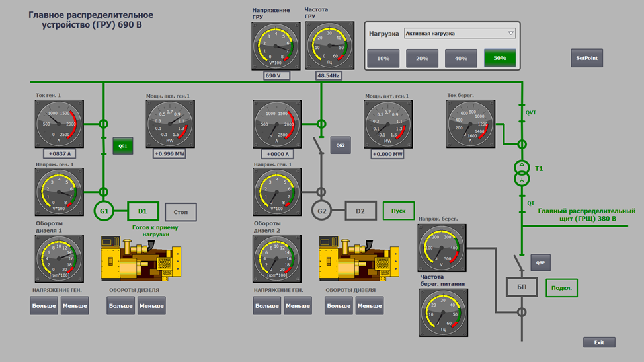The image size is (644, 362).
Task: Open the Нагрузка load type dropdown
Action: (460, 33)
